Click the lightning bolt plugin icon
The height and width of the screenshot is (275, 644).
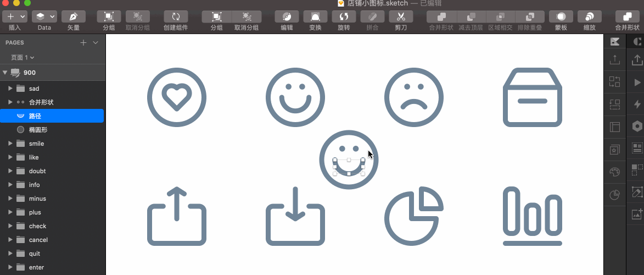point(637,104)
